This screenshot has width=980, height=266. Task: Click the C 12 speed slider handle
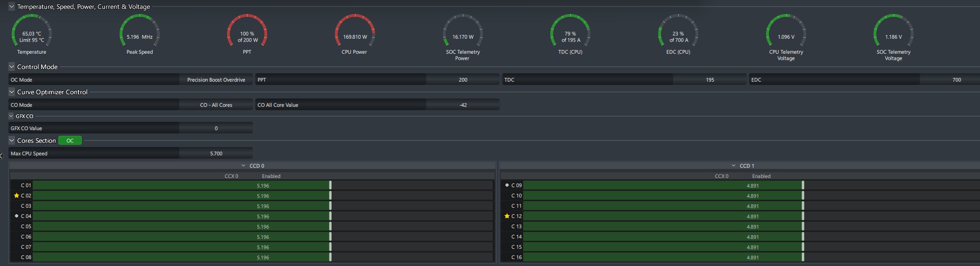click(803, 216)
